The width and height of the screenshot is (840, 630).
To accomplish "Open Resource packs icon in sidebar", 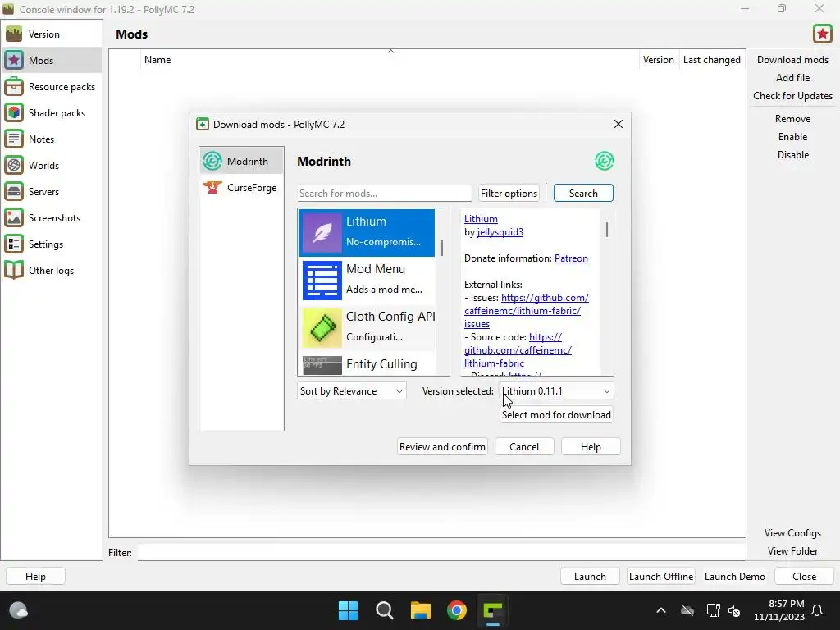I will (14, 87).
